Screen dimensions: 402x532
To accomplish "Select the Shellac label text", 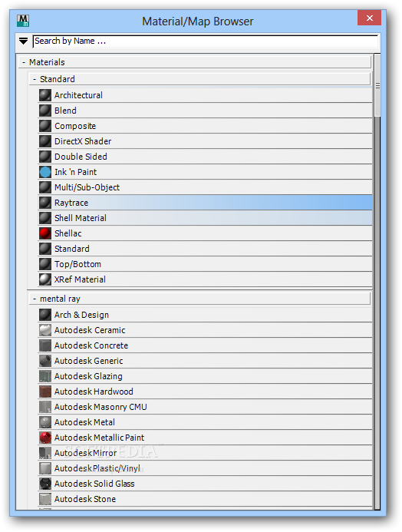I will click(x=68, y=233).
